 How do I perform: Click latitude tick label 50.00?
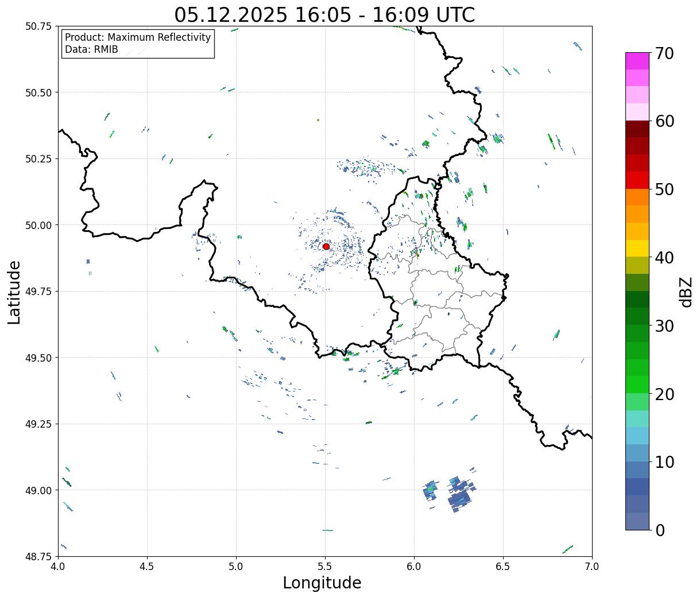(38, 225)
